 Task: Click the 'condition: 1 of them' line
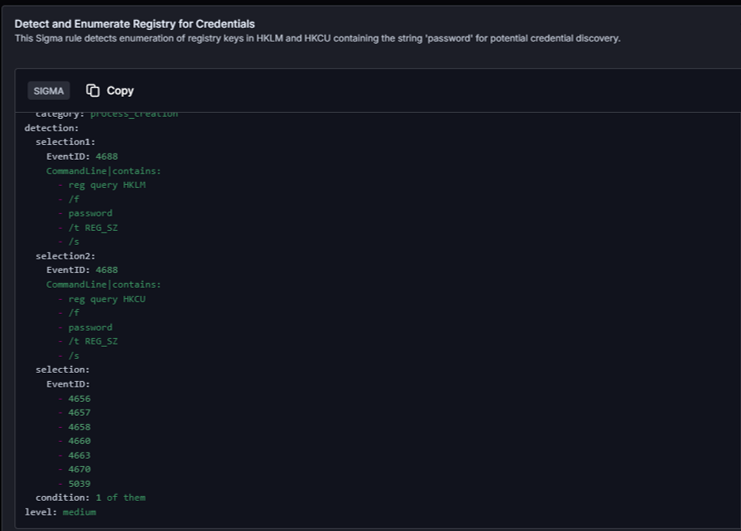click(90, 498)
